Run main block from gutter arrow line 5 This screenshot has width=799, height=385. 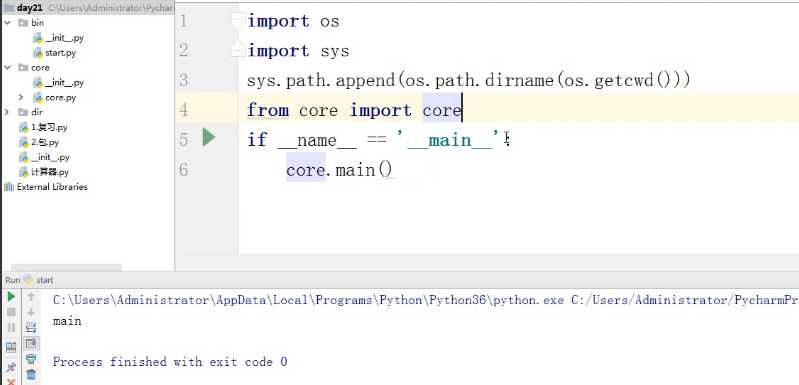tap(208, 138)
